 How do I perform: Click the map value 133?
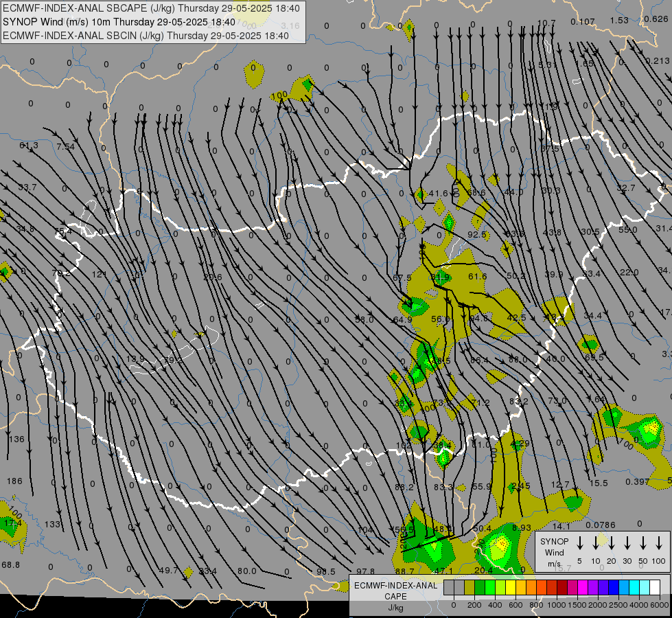[x=52, y=524]
